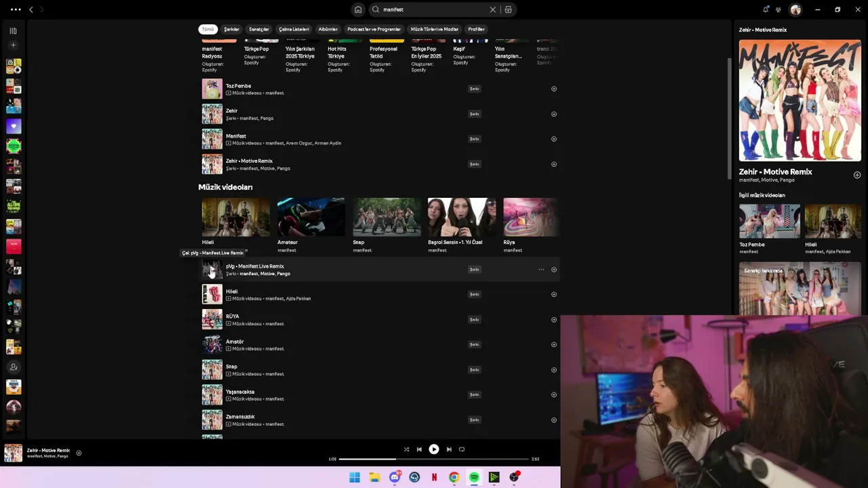Viewport: 868px width, 488px height.
Task: Expand Your Library in the sidebar
Action: (13, 30)
